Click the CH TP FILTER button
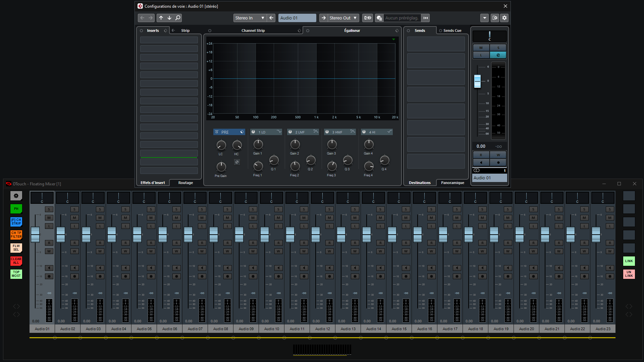Image resolution: width=644 pixels, height=362 pixels. [x=16, y=235]
